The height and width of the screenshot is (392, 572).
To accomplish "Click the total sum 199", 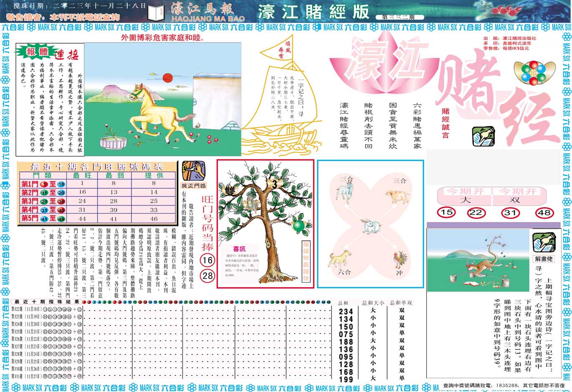I will point(346,379).
